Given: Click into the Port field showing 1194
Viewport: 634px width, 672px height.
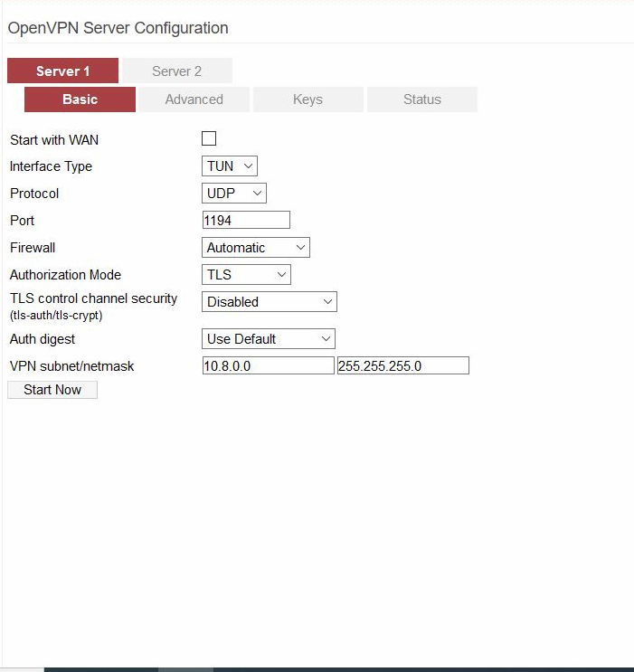Looking at the screenshot, I should click(246, 221).
